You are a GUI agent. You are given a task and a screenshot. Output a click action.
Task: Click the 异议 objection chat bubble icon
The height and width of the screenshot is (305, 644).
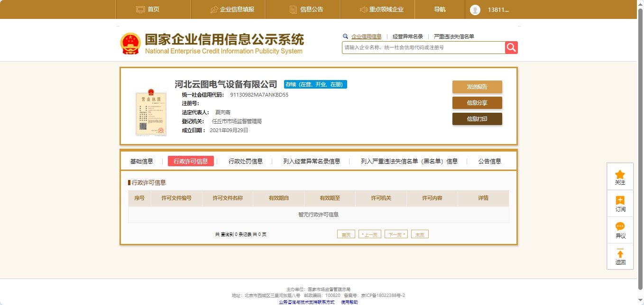620,227
